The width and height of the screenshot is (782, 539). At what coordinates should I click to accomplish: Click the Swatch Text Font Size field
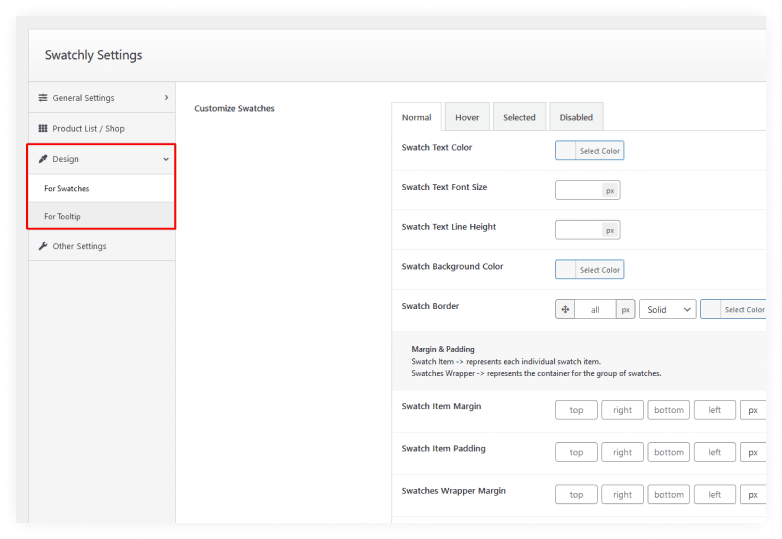point(579,190)
